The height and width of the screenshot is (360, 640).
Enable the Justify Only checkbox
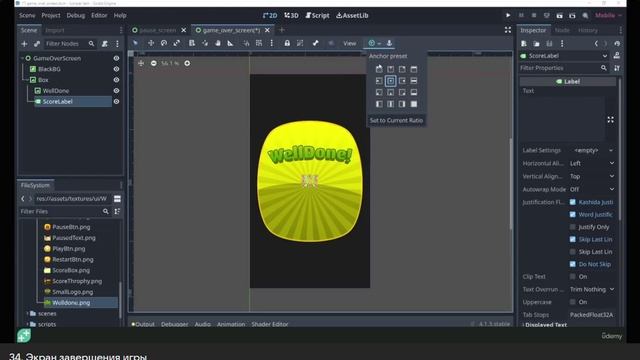(573, 227)
